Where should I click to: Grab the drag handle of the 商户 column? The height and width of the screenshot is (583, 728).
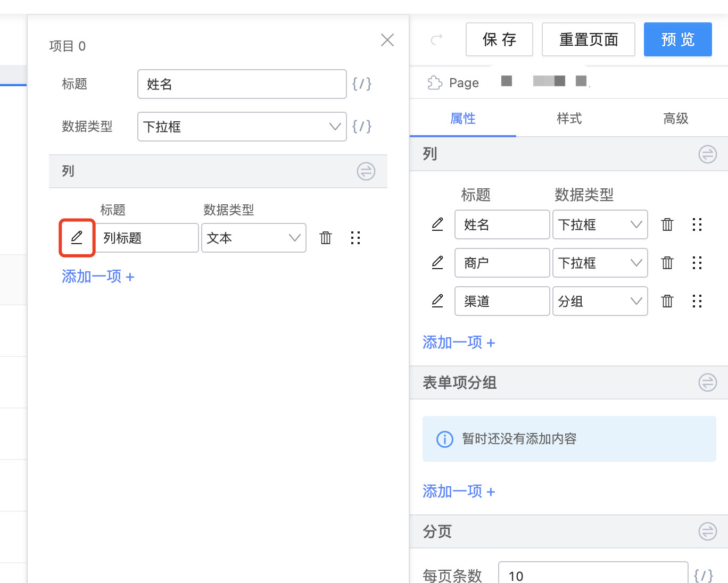[697, 263]
